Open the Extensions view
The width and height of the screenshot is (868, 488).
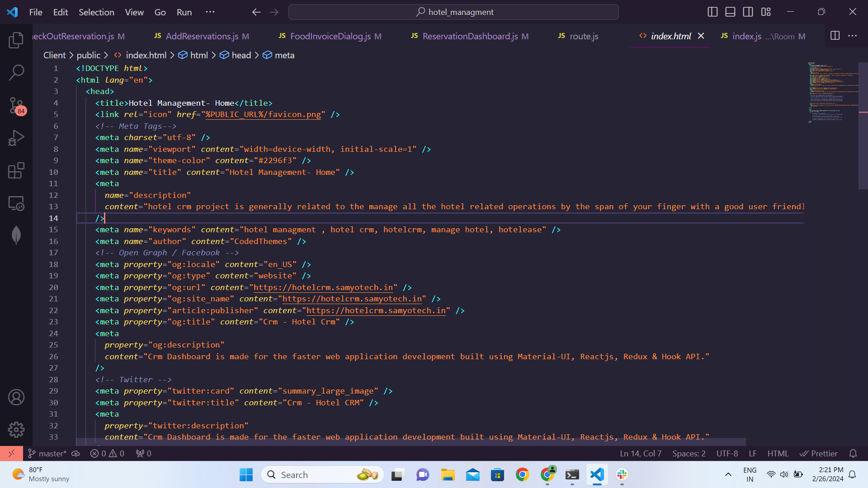[x=16, y=171]
